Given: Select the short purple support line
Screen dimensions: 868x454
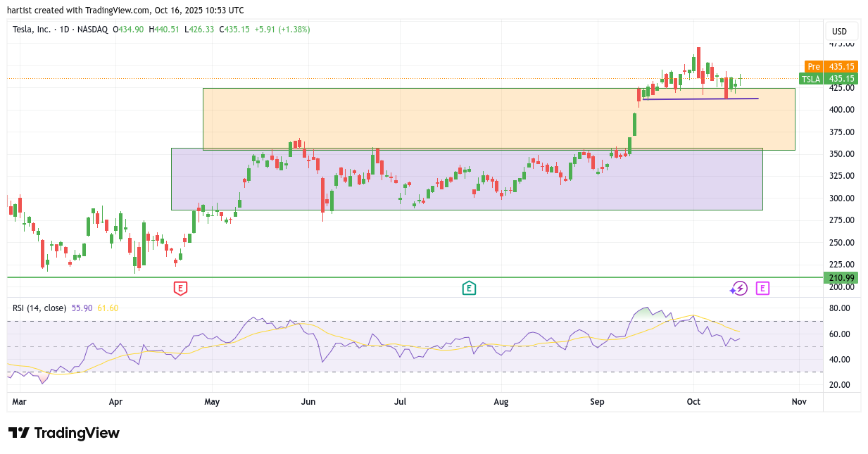Looking at the screenshot, I should point(700,99).
